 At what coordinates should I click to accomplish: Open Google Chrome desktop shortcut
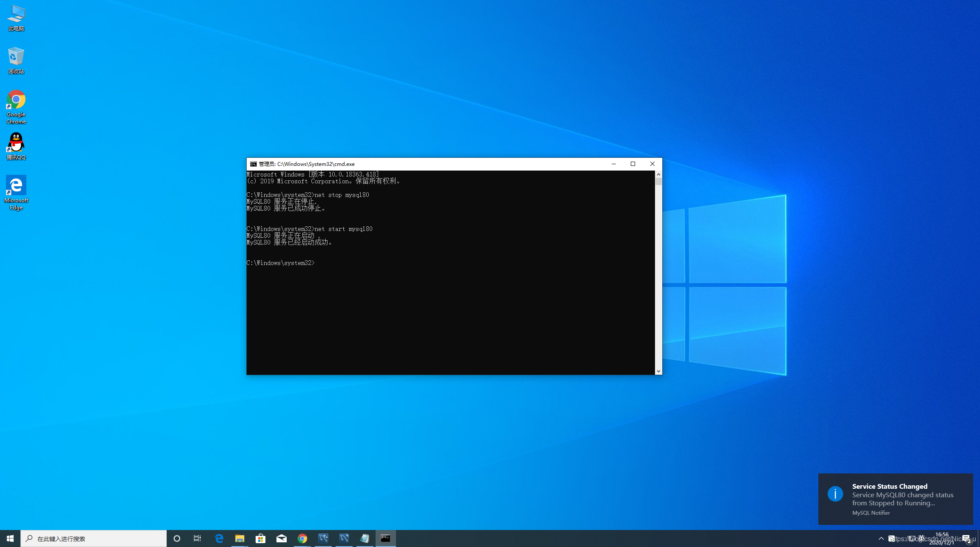(x=16, y=106)
